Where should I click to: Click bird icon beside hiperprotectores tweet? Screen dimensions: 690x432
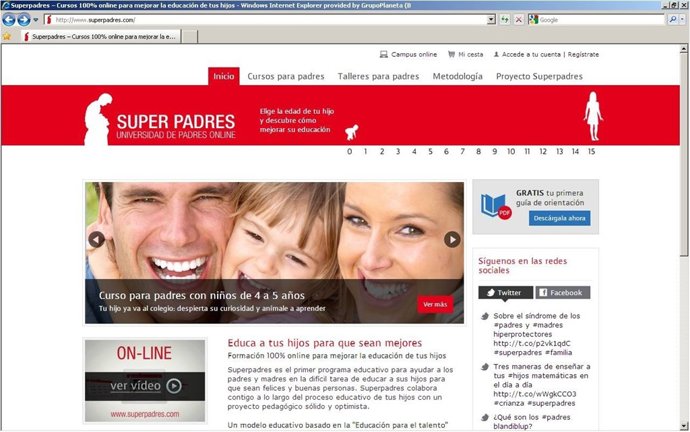coord(484,316)
